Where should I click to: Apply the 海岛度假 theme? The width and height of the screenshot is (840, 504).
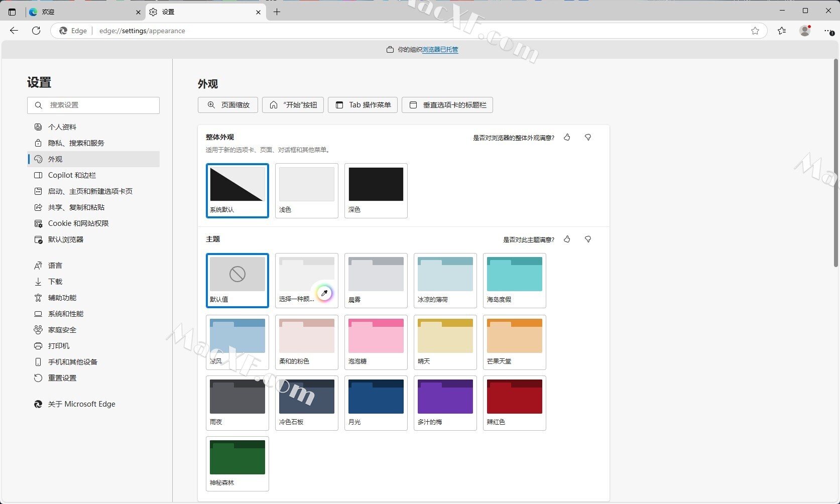515,281
